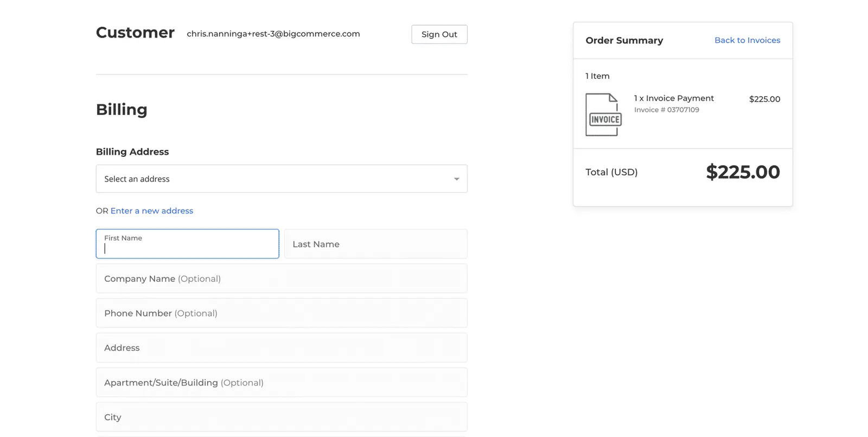Click the bold $225.00 total amount
Screen dimensions: 868x437
743,172
